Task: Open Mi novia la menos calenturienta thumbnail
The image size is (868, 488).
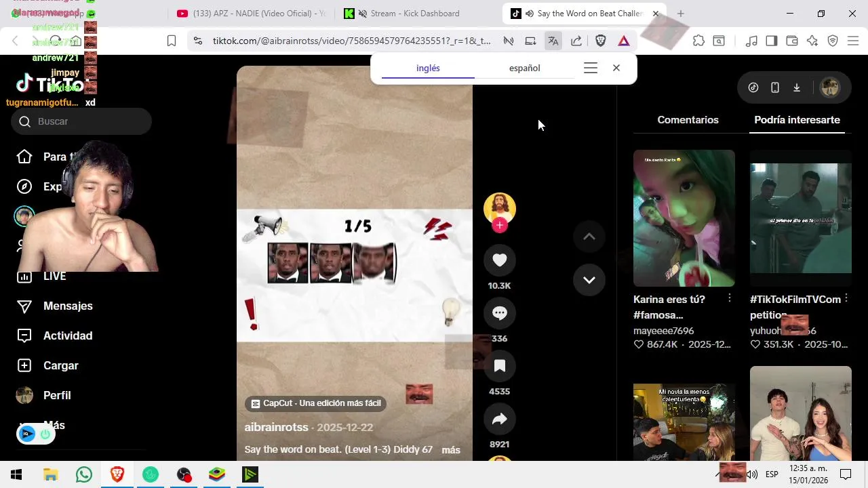Action: pos(684,422)
